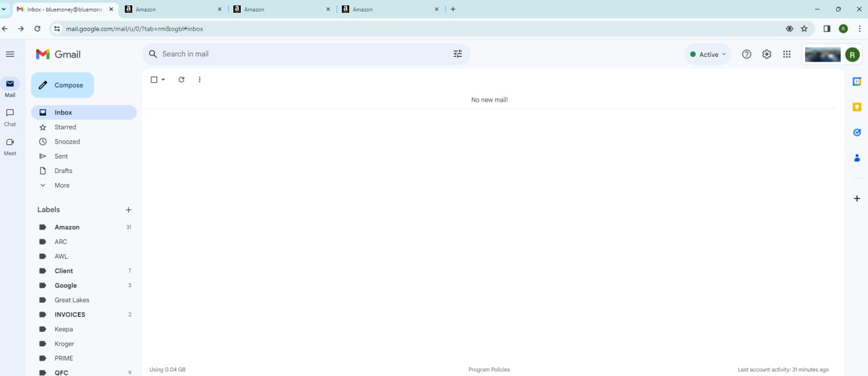Open Google Tasks side panel icon
868x376 pixels.
pos(857,133)
